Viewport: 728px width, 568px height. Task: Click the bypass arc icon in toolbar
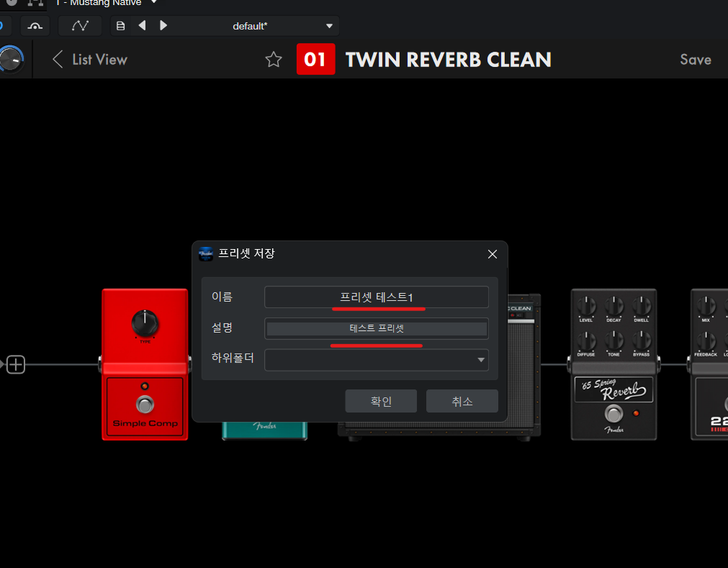coord(34,26)
